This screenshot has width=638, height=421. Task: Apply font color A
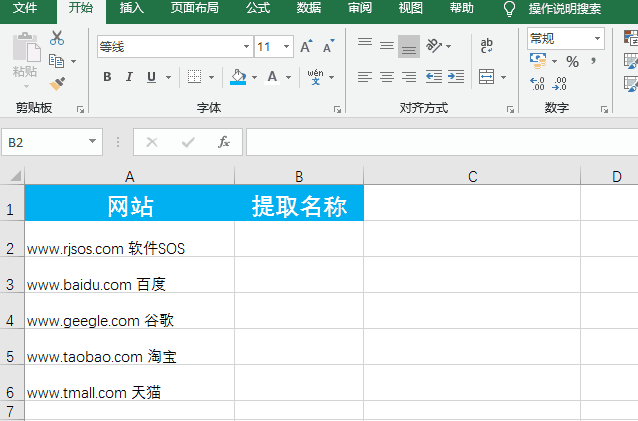tap(272, 76)
